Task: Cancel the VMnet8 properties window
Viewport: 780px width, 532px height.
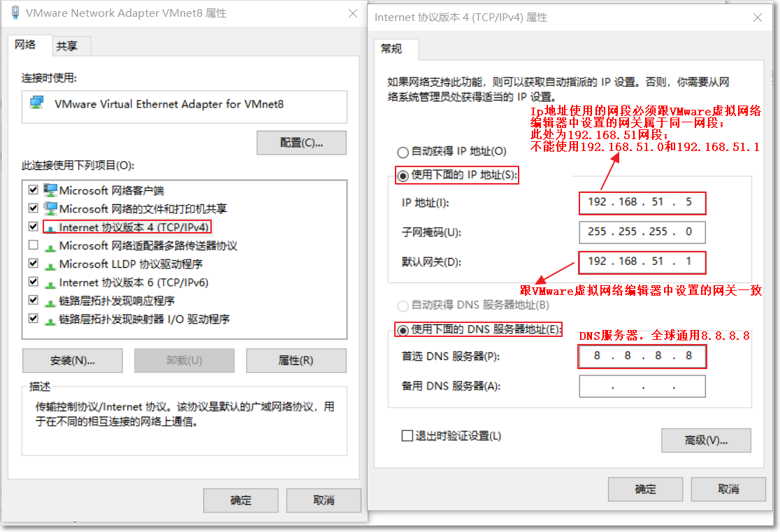Action: [x=324, y=500]
